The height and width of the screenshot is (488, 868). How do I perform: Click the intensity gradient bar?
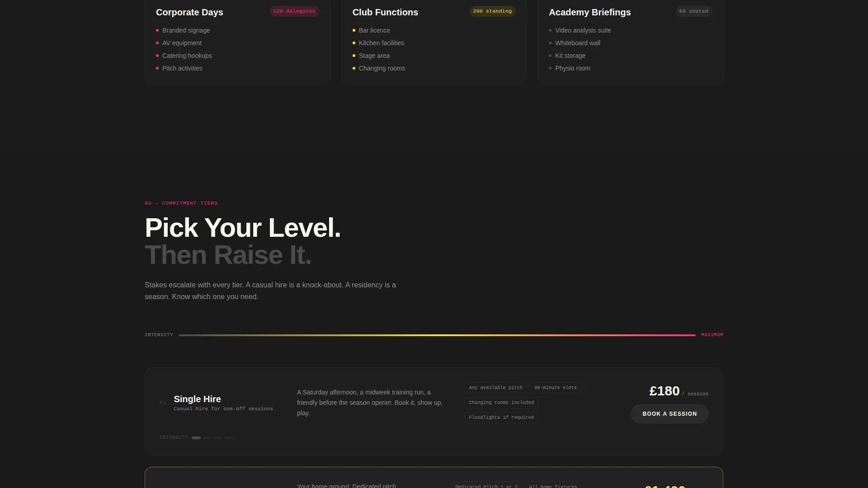[x=437, y=335]
